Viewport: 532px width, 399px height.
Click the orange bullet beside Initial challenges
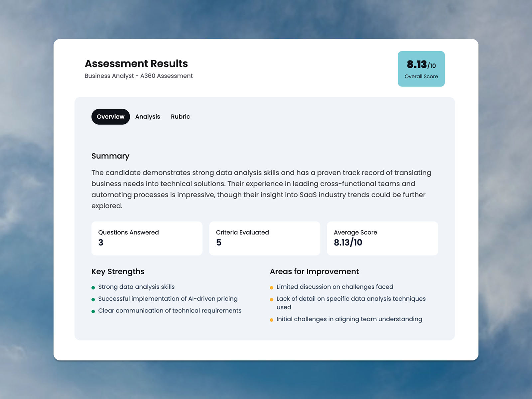coord(272,320)
